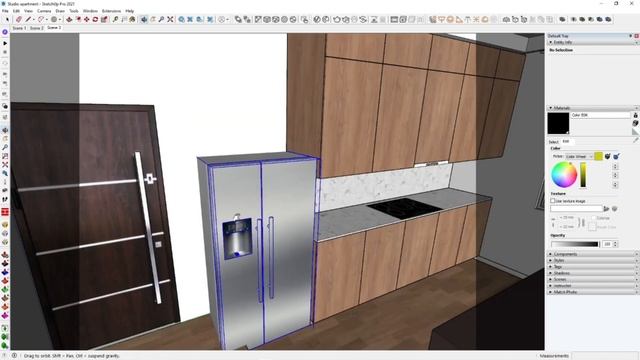This screenshot has width=640, height=360.
Task: Pick the Line pencil tool
Action: (28, 19)
